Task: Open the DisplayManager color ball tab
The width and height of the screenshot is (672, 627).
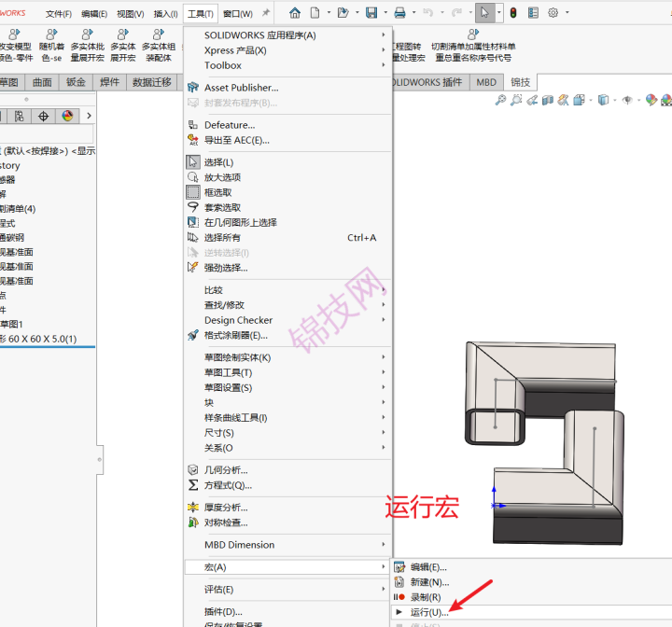Action: tap(67, 116)
